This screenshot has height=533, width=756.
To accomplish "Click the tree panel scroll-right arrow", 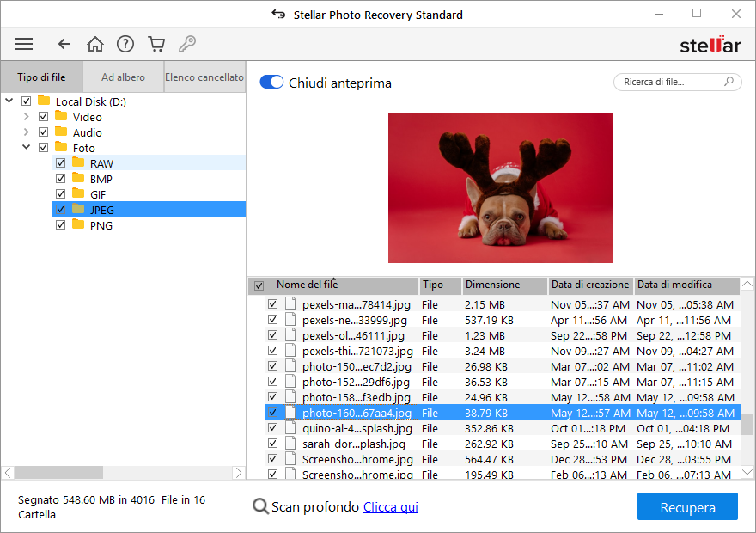I will pos(238,472).
